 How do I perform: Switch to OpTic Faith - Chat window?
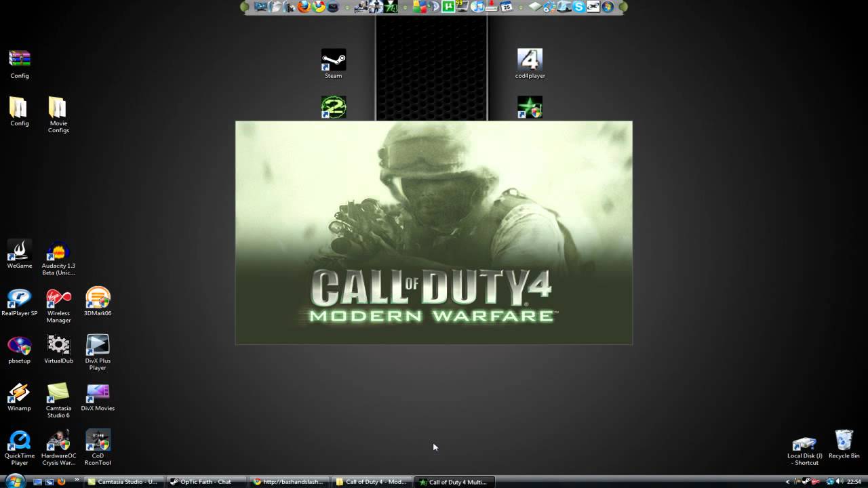(x=207, y=482)
